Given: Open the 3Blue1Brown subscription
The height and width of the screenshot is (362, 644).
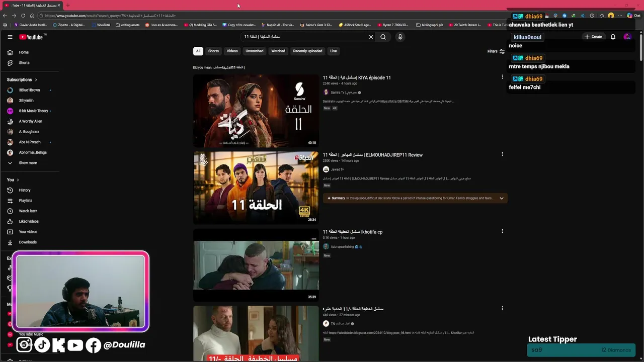Looking at the screenshot, I should click(x=29, y=90).
